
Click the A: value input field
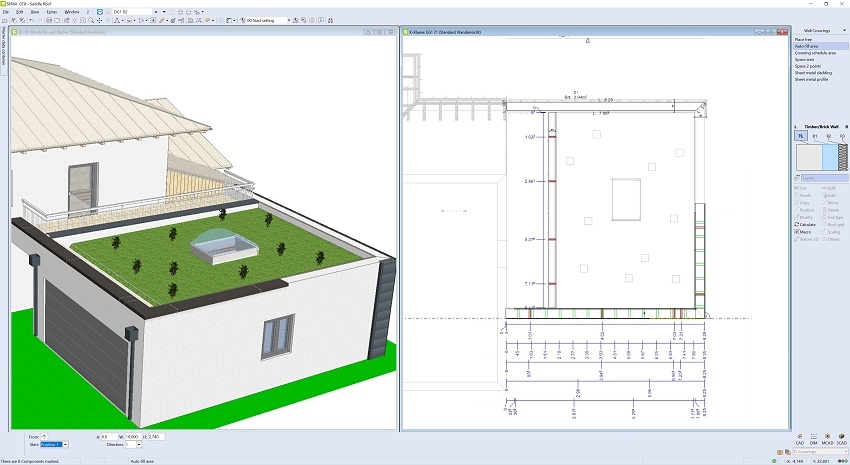coord(110,436)
